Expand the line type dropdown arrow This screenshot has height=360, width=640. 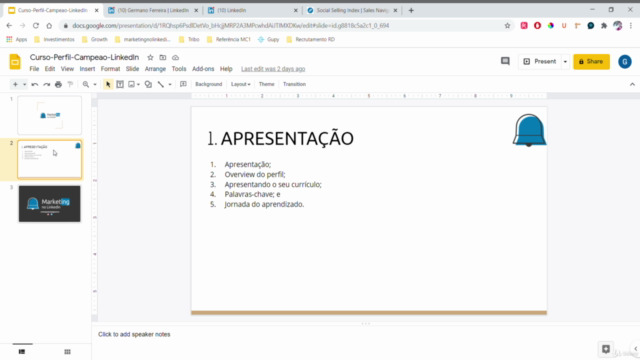coord(170,84)
